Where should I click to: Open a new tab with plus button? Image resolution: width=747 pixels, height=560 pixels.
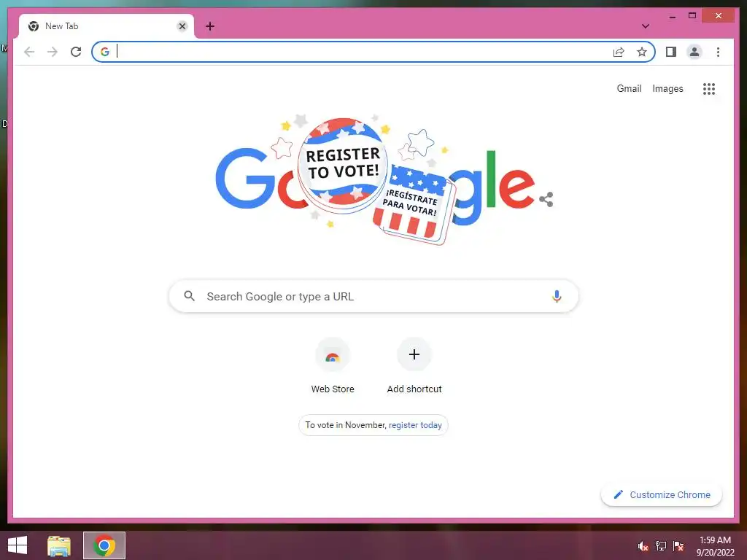(209, 26)
